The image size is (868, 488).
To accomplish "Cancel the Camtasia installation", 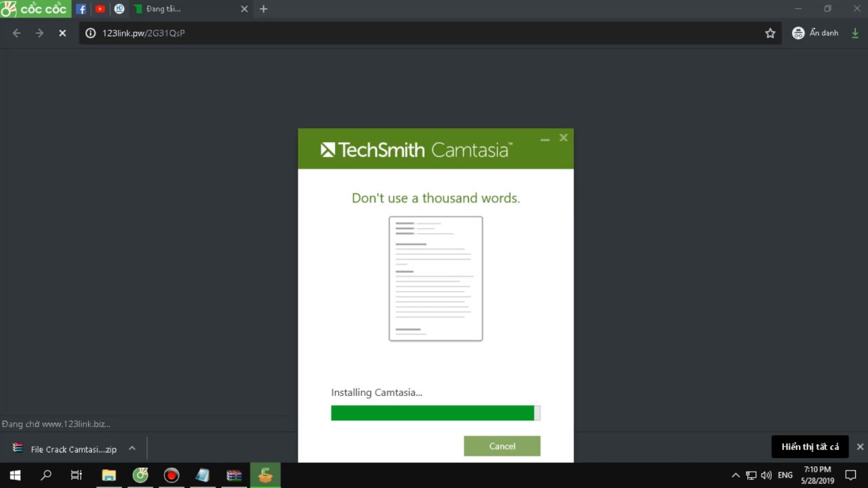I will pos(502,446).
